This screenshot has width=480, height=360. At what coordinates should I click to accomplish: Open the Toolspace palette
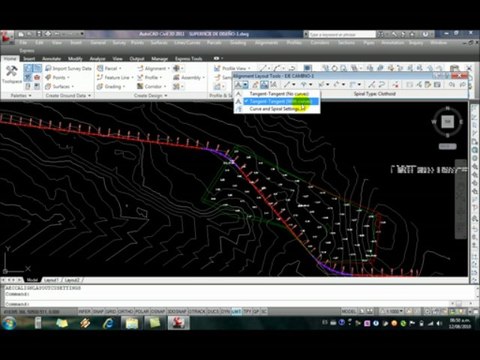click(12, 74)
